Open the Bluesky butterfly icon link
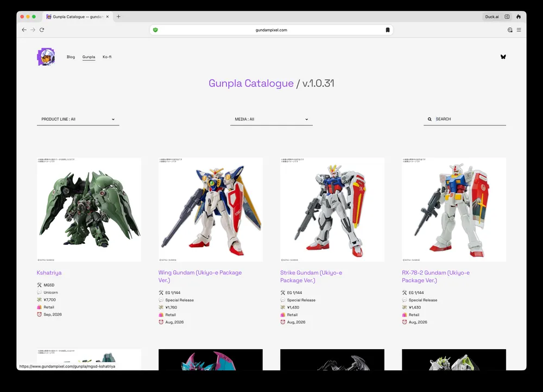543x392 pixels. click(503, 57)
